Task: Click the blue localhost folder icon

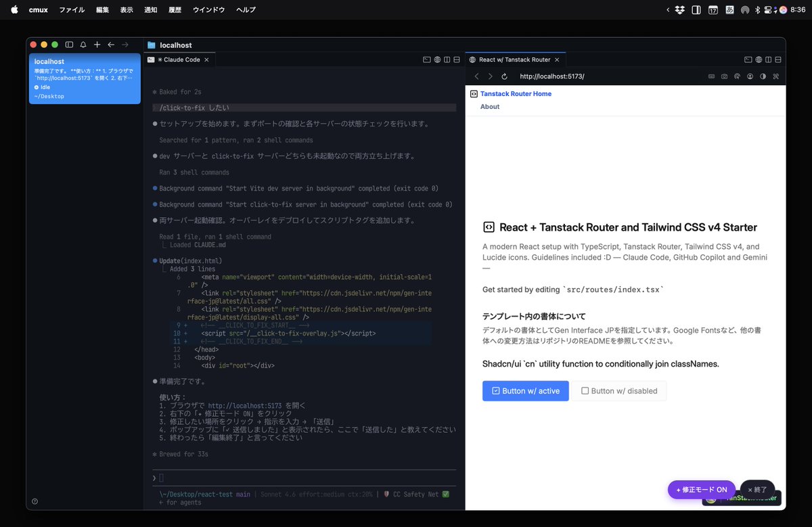Action: click(x=151, y=45)
